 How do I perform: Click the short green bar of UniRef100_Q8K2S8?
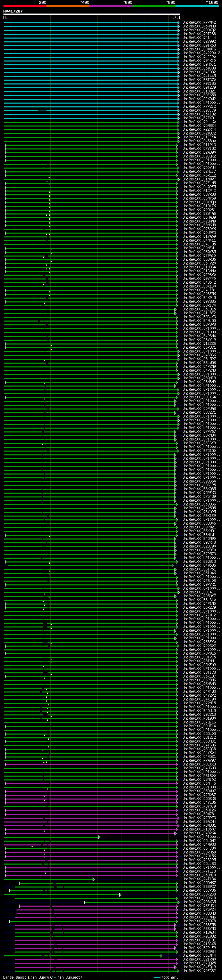pos(63,894)
